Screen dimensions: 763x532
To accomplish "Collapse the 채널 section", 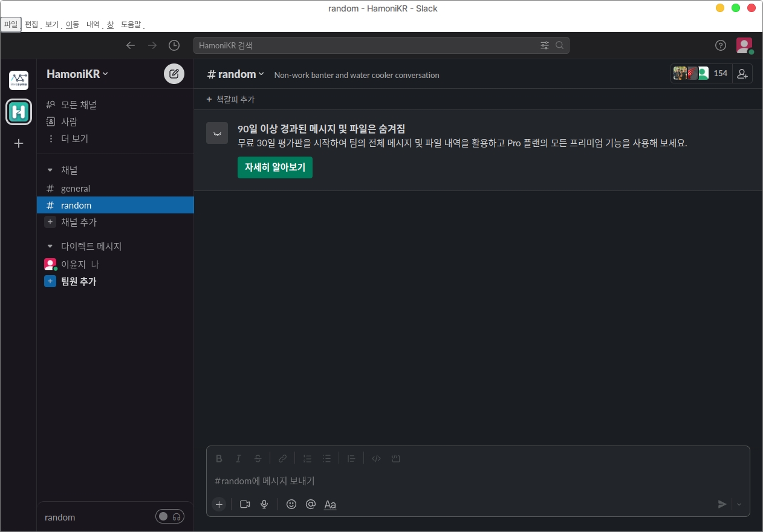I will pos(50,170).
